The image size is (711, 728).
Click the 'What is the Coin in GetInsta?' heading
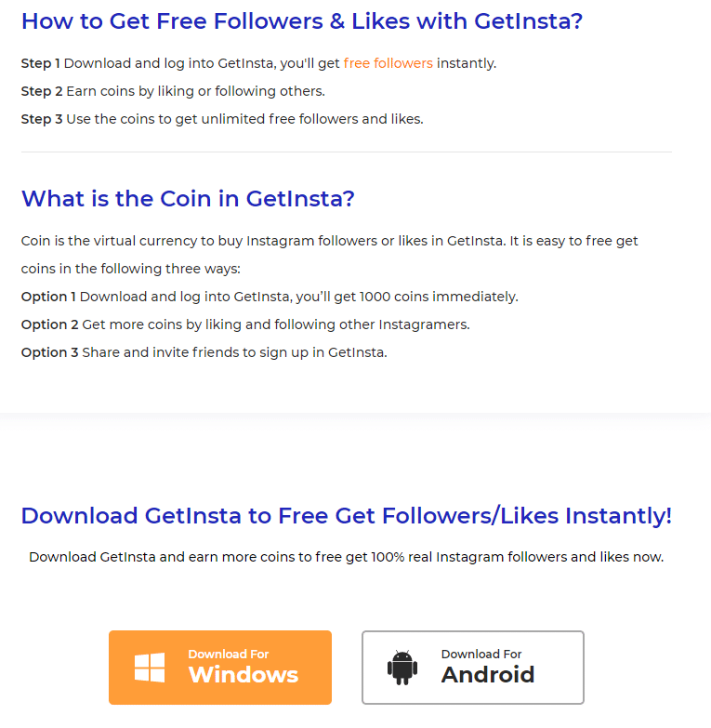(x=188, y=199)
